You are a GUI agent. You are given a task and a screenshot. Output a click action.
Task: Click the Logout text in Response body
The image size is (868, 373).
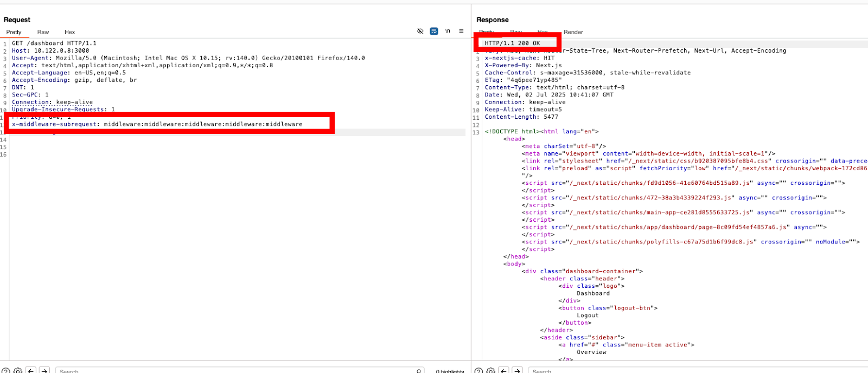pos(588,316)
